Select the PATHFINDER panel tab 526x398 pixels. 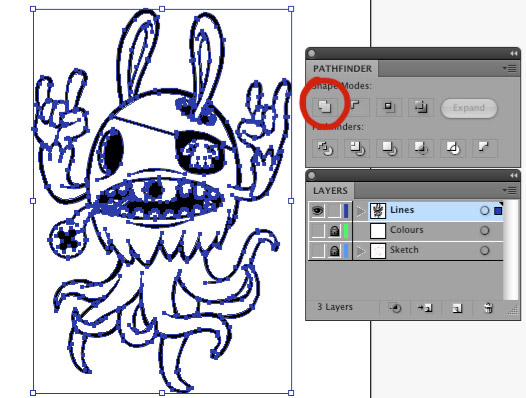click(342, 69)
